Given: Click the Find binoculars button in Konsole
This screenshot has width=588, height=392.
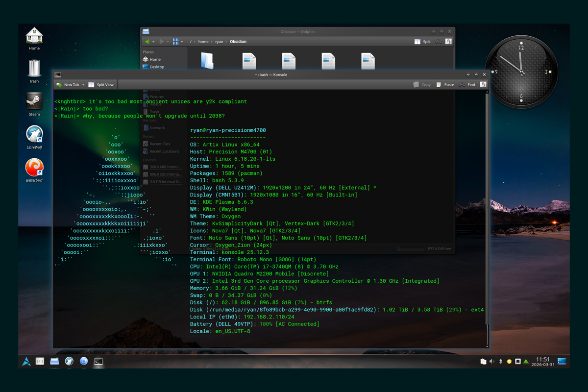Looking at the screenshot, I should pos(467,85).
